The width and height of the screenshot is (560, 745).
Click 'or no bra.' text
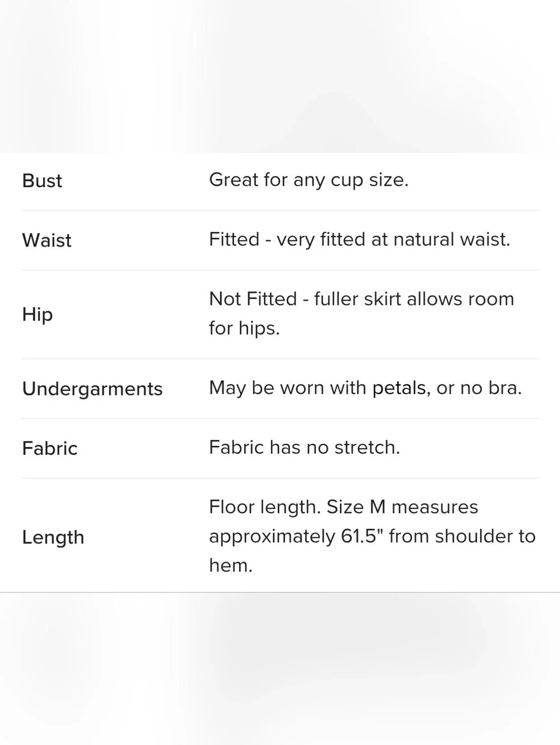(x=479, y=388)
